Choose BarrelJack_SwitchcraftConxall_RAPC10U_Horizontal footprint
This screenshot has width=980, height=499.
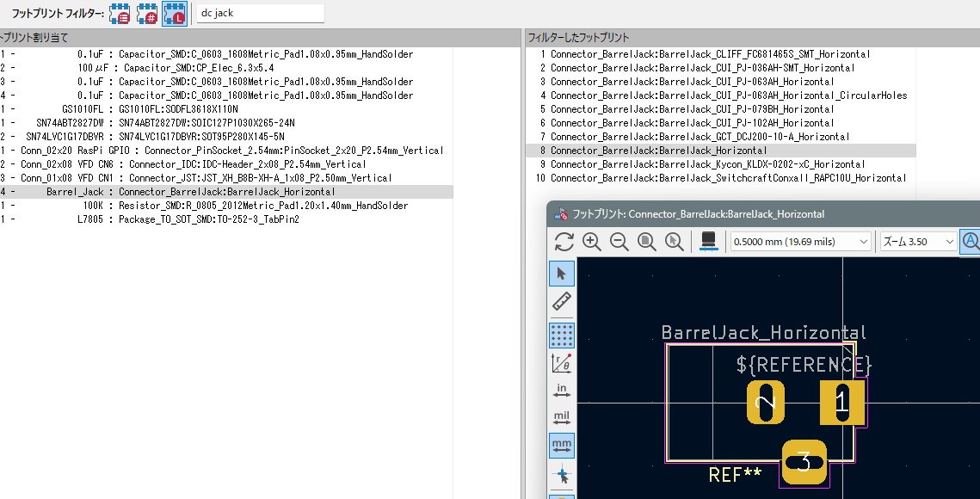(x=721, y=177)
